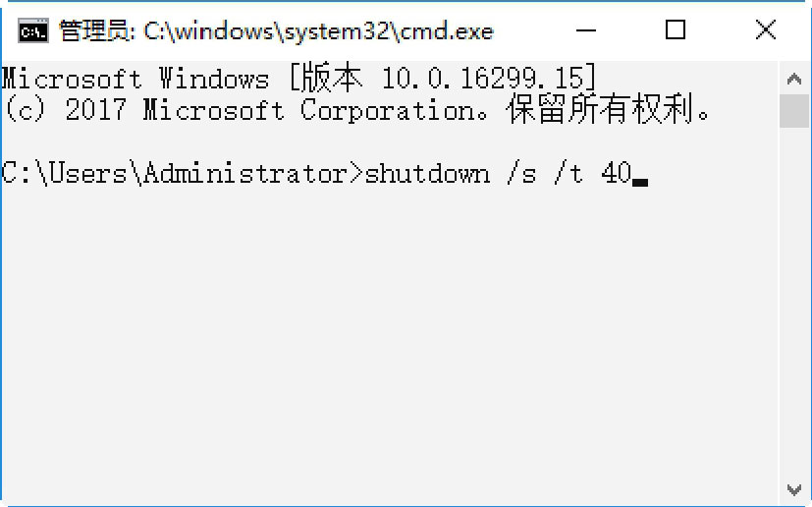The height and width of the screenshot is (507, 812).
Task: Click the "/t" switch in the command
Action: [568, 174]
